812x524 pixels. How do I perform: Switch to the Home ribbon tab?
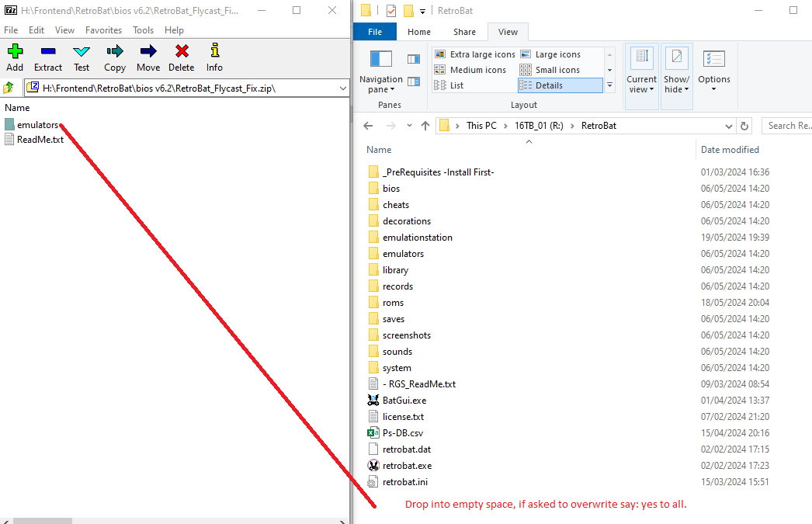pyautogui.click(x=419, y=32)
